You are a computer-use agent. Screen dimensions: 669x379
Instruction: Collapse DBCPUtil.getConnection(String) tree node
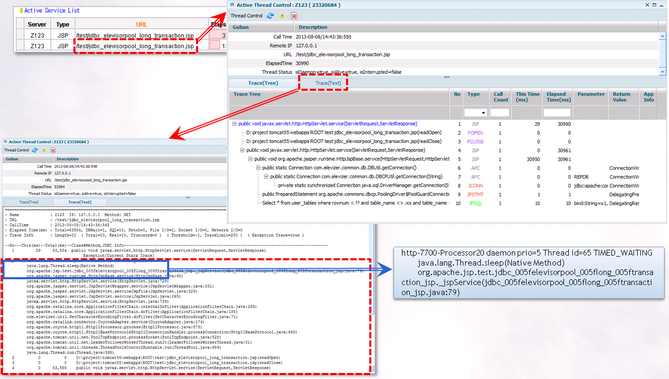click(x=266, y=176)
